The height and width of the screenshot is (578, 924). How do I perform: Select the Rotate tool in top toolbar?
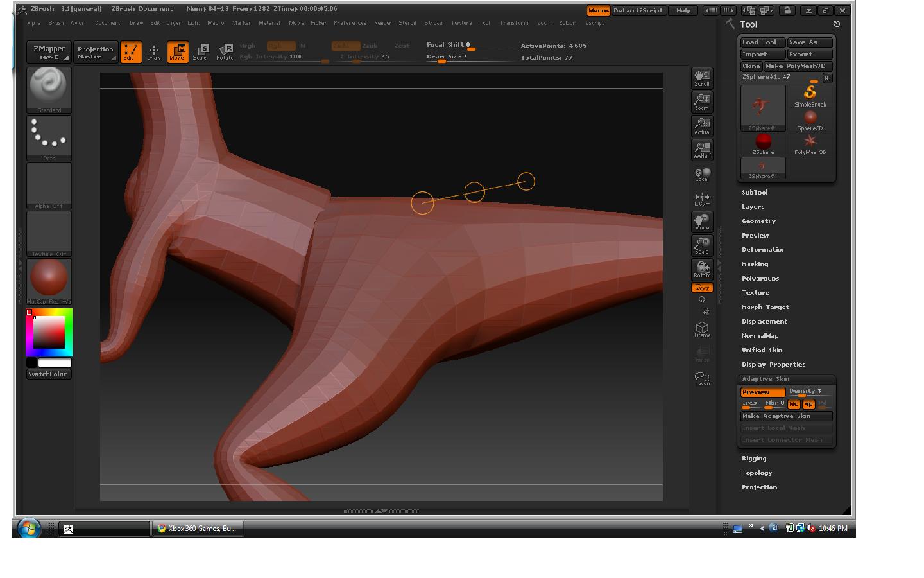pyautogui.click(x=225, y=51)
